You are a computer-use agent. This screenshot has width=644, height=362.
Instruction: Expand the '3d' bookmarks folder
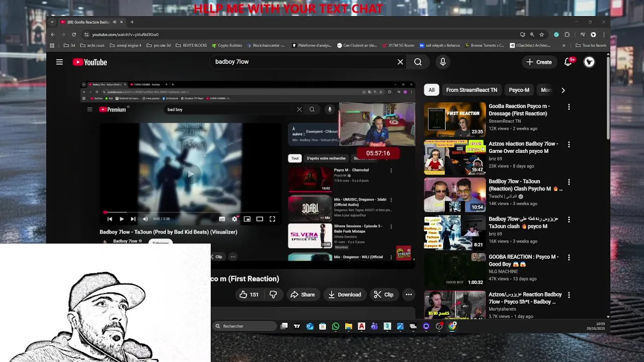pos(69,45)
